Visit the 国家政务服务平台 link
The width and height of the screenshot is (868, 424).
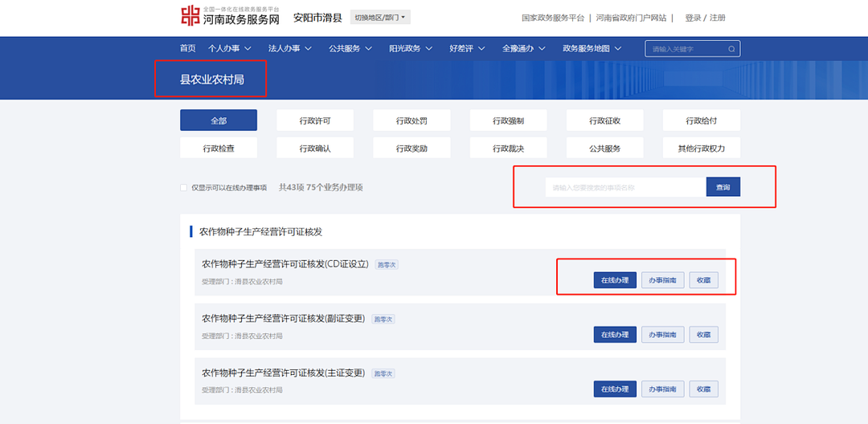point(553,18)
